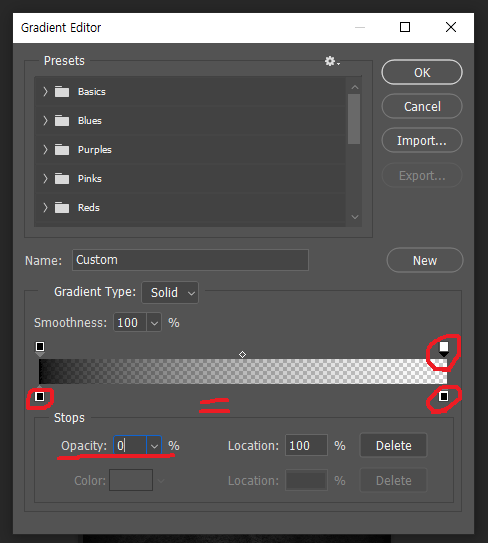Click the opacity midpoint diamond marker
Screen dimensions: 488x543
242,355
